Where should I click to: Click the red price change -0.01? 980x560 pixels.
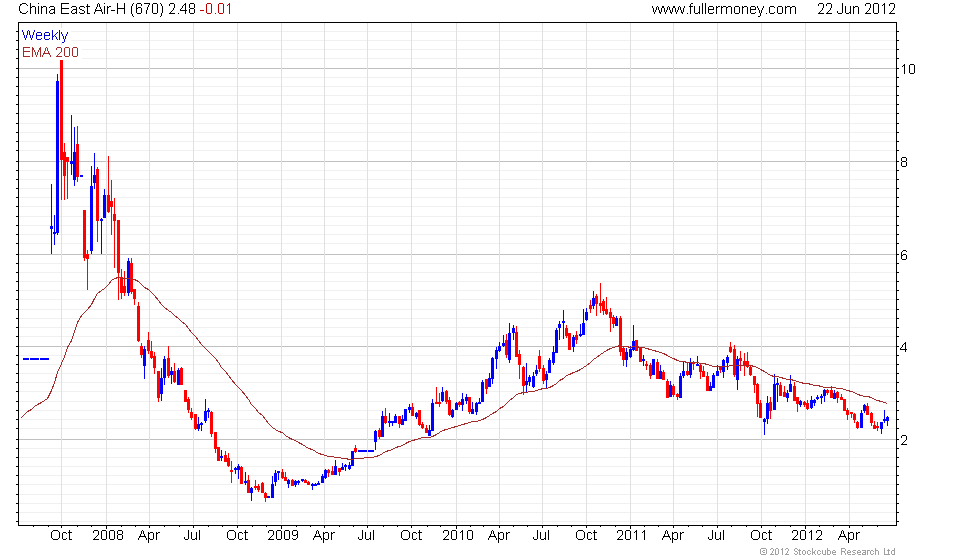tap(216, 9)
